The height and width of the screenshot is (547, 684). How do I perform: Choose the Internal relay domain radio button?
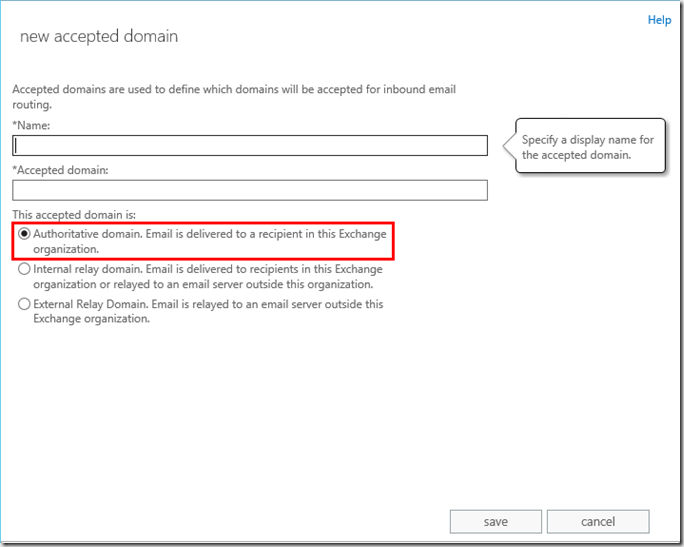point(24,269)
